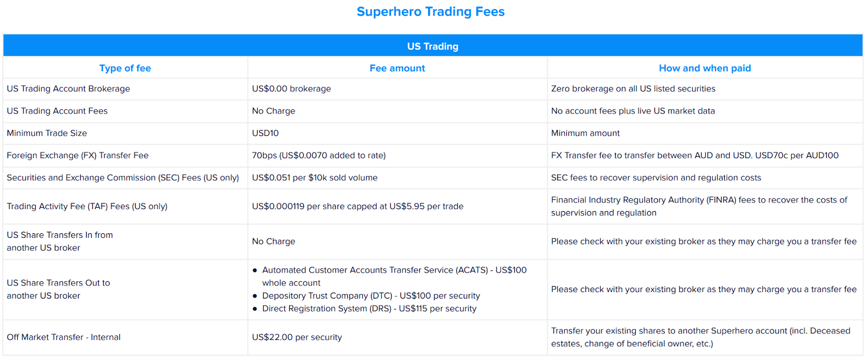The image size is (868, 361).
Task: Click the Type of fee column header
Action: (x=125, y=68)
